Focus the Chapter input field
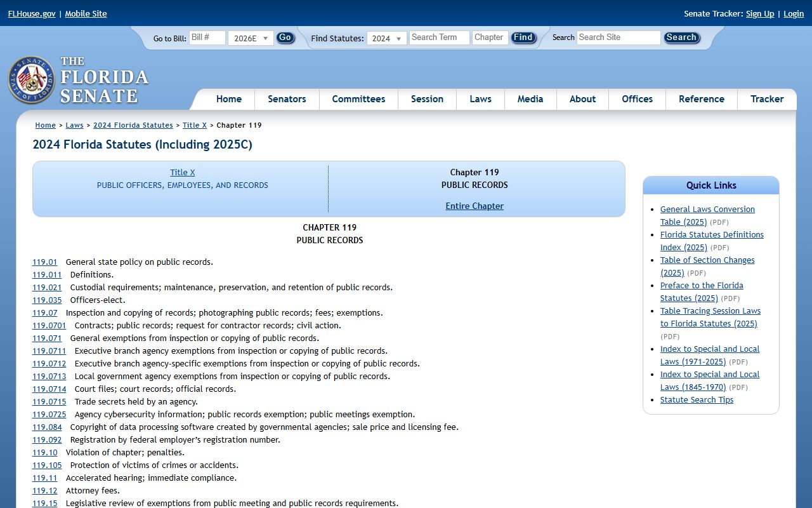Screen dimensions: 812x508 pyautogui.click(x=490, y=37)
